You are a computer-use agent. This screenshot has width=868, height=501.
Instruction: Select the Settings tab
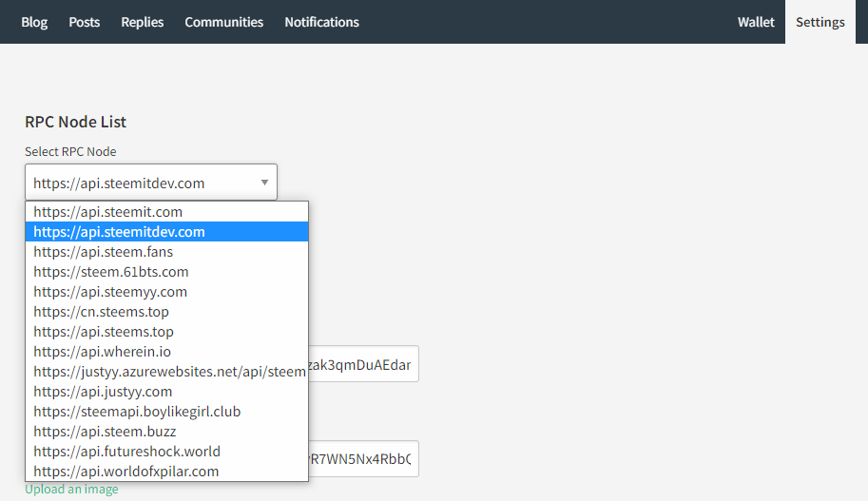820,22
